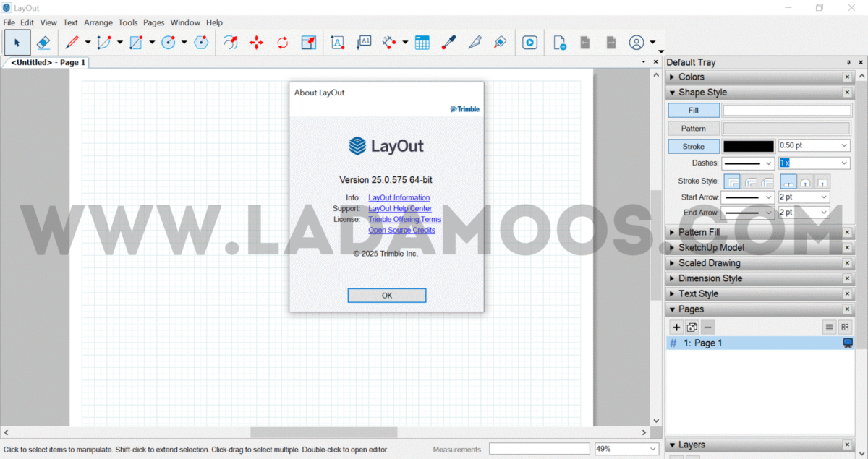Open the Dashes style dropdown

point(749,163)
